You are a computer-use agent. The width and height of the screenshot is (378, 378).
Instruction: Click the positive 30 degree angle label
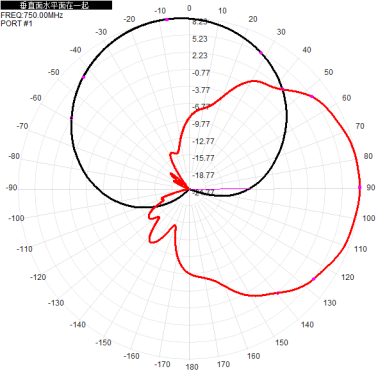pos(281,32)
